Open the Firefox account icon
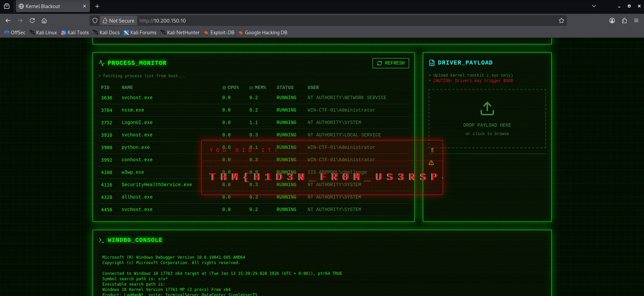The width and height of the screenshot is (644, 296). tap(612, 20)
